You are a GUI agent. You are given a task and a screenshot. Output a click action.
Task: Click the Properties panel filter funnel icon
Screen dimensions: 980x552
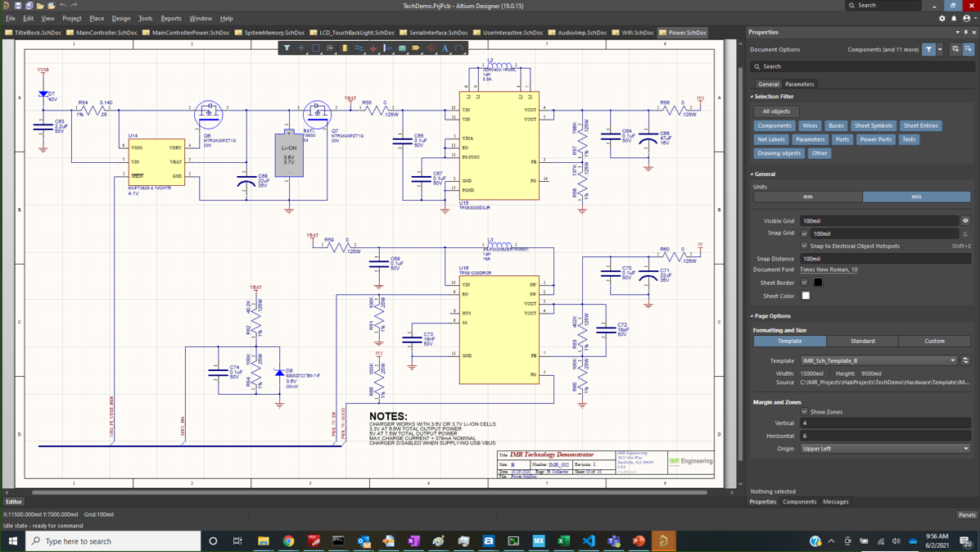(928, 49)
